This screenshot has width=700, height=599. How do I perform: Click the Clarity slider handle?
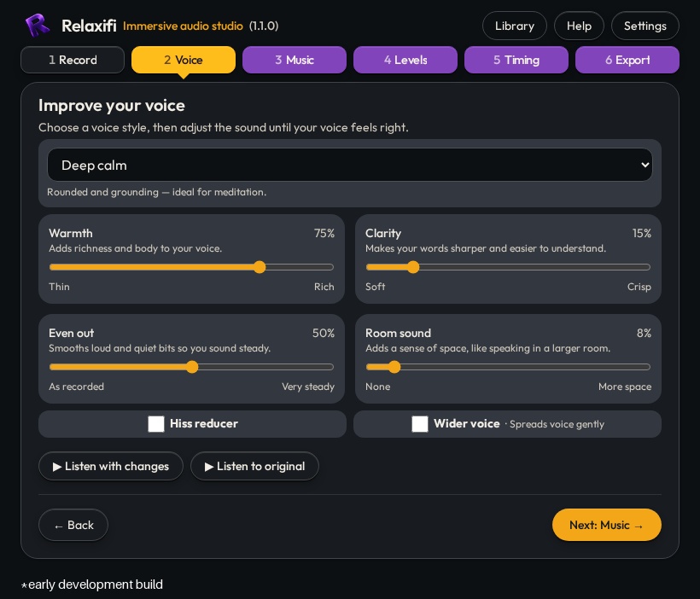pyautogui.click(x=413, y=267)
